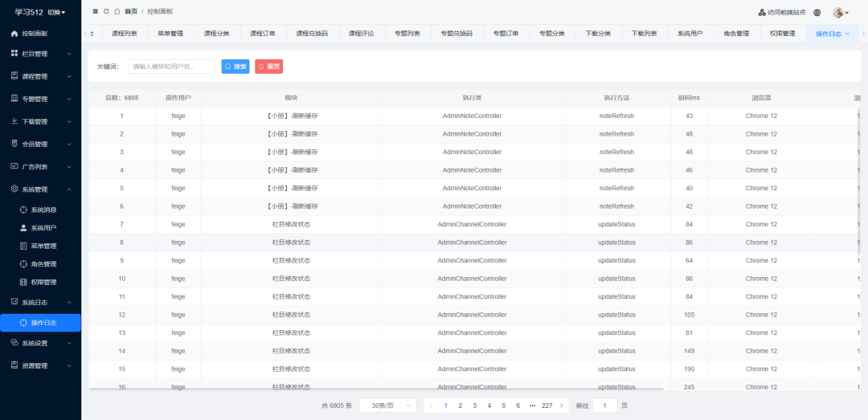Click the 系统日志 sidebar icon
Image resolution: width=868 pixels, height=420 pixels.
pyautogui.click(x=15, y=302)
